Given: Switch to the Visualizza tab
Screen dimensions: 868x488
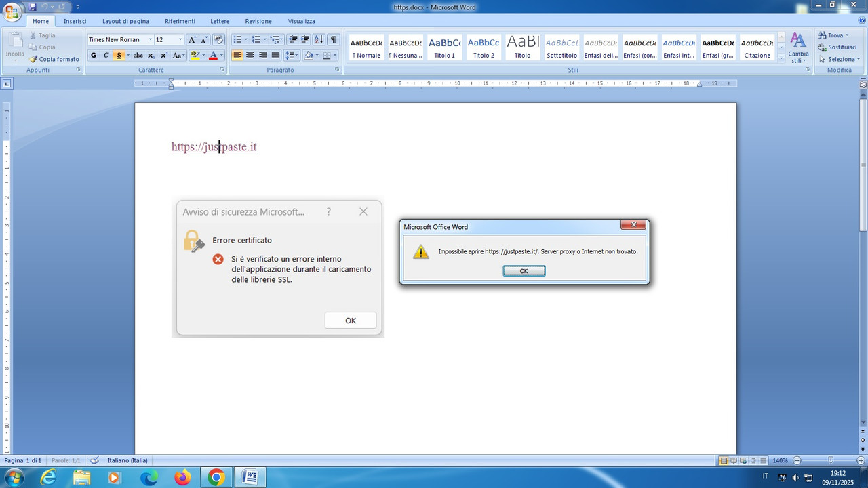Looking at the screenshot, I should tap(301, 21).
